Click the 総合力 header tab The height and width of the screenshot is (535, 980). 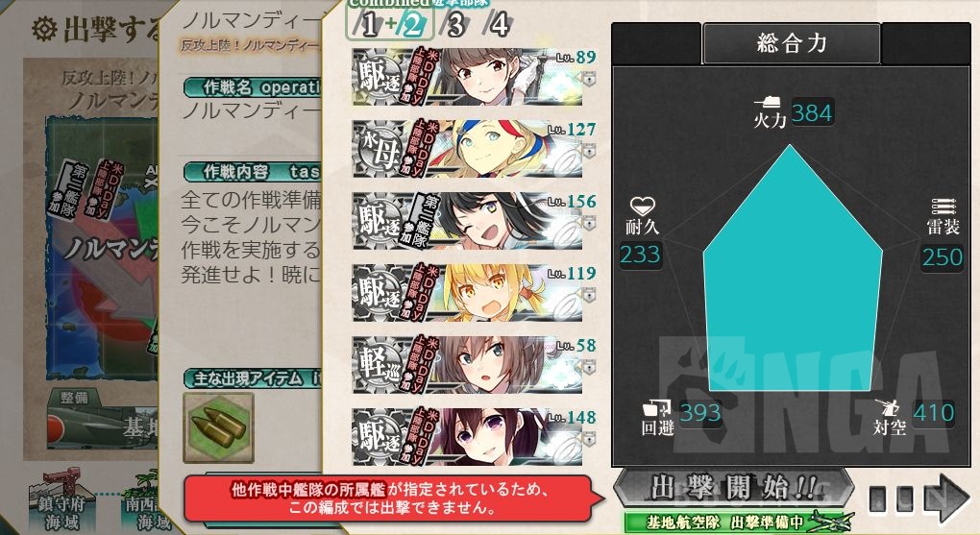click(x=792, y=43)
